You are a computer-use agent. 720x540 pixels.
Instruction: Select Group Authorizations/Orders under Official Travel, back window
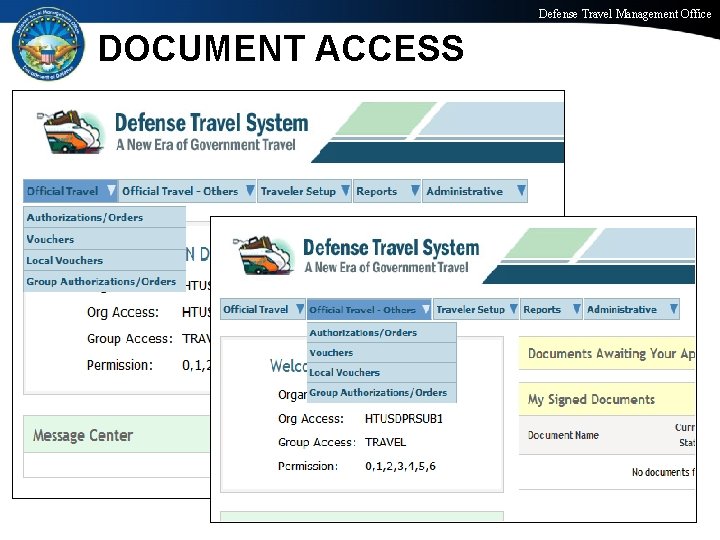click(x=105, y=281)
